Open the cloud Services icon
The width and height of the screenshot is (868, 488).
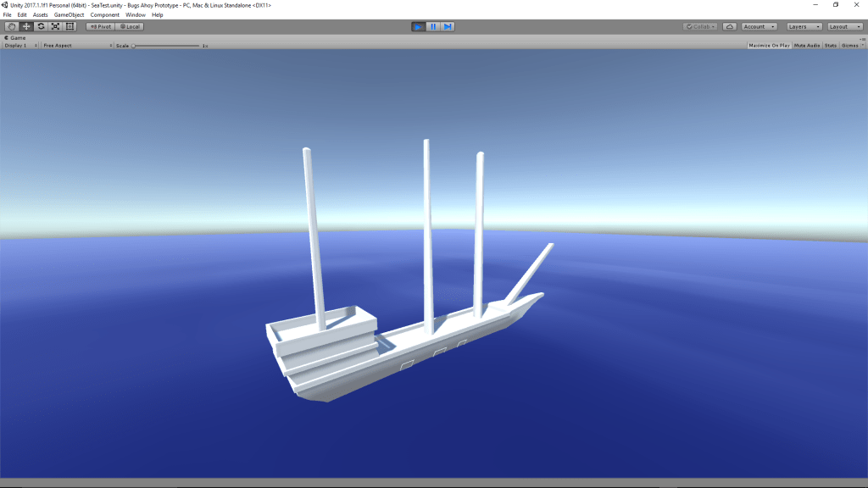729,26
